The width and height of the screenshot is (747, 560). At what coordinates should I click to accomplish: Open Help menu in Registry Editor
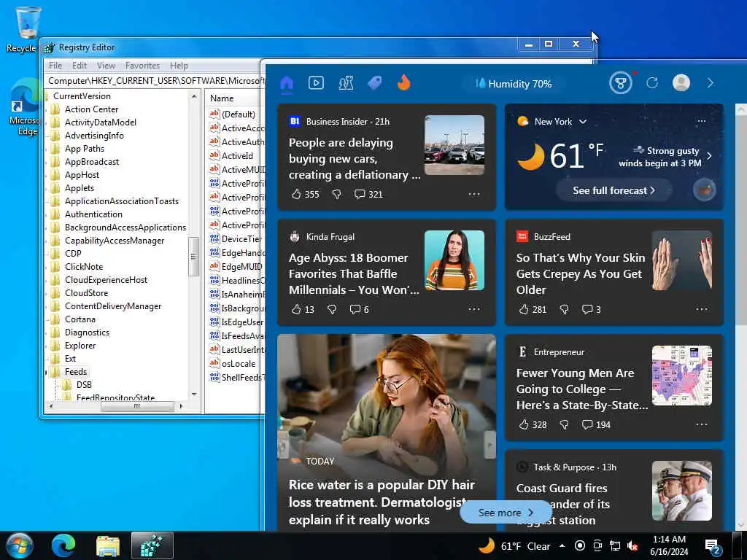[179, 66]
